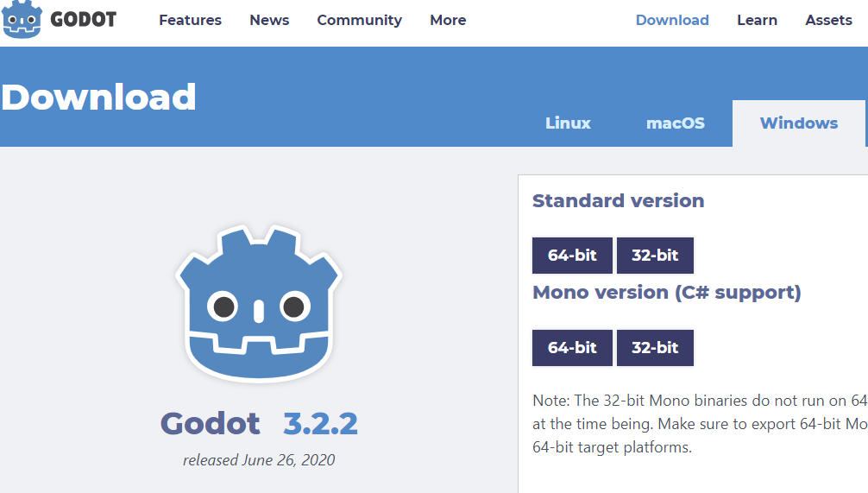Click the 3.2.2 version number link
This screenshot has width=868, height=493.
click(320, 424)
